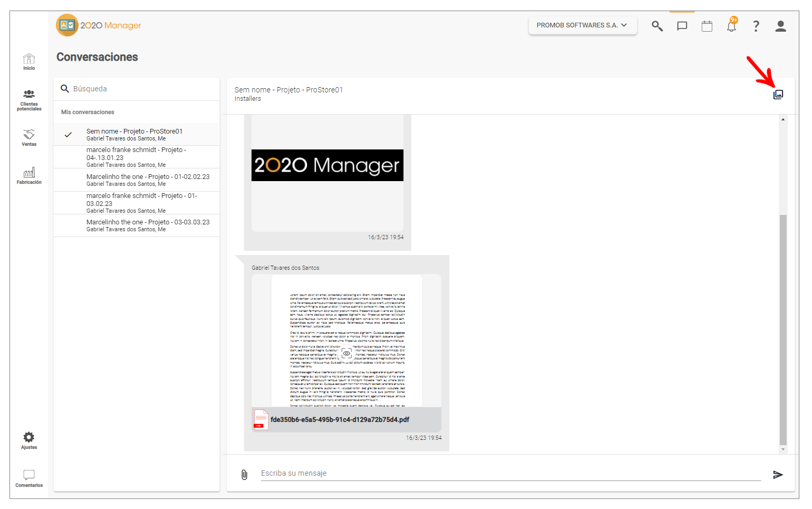The height and width of the screenshot is (509, 812).
Task: Open notifications bell with 9+ badge
Action: pos(732,25)
